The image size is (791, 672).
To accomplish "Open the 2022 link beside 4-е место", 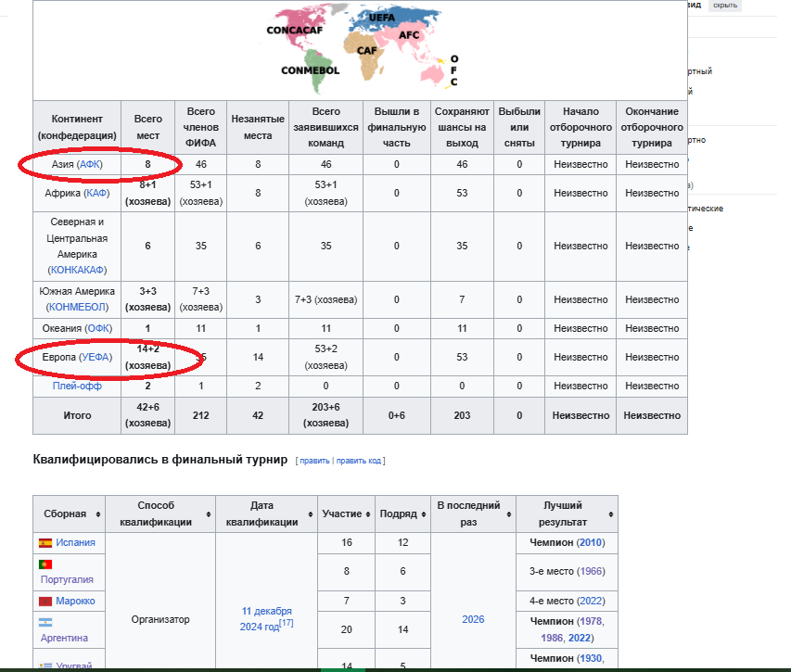I will point(590,601).
